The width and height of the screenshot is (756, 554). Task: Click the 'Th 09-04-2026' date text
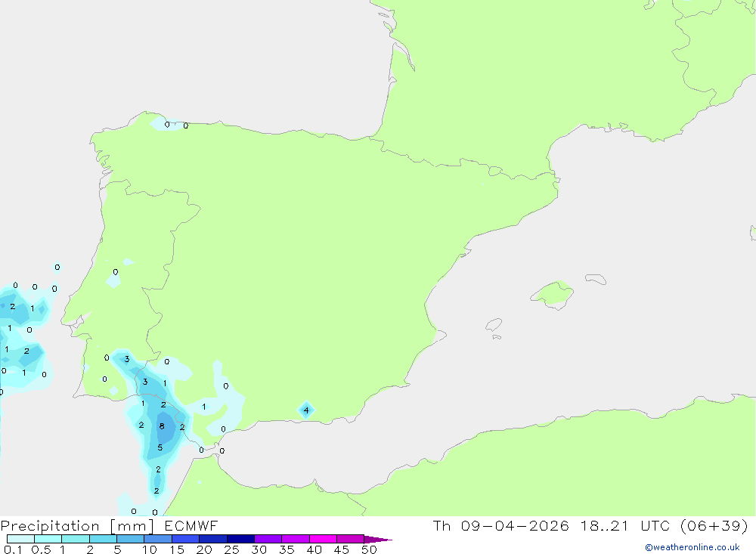[500, 526]
